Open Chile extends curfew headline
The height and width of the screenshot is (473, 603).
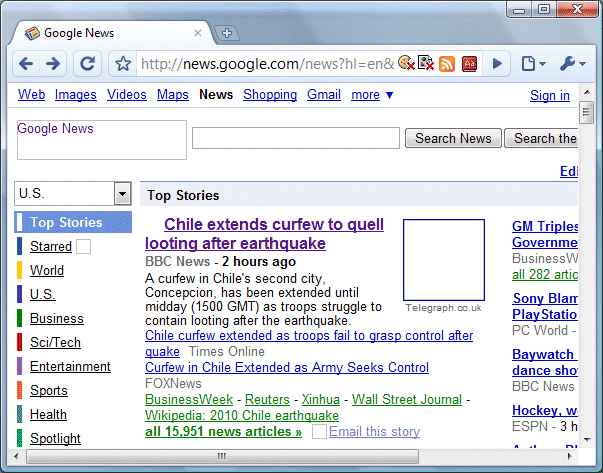pos(265,234)
